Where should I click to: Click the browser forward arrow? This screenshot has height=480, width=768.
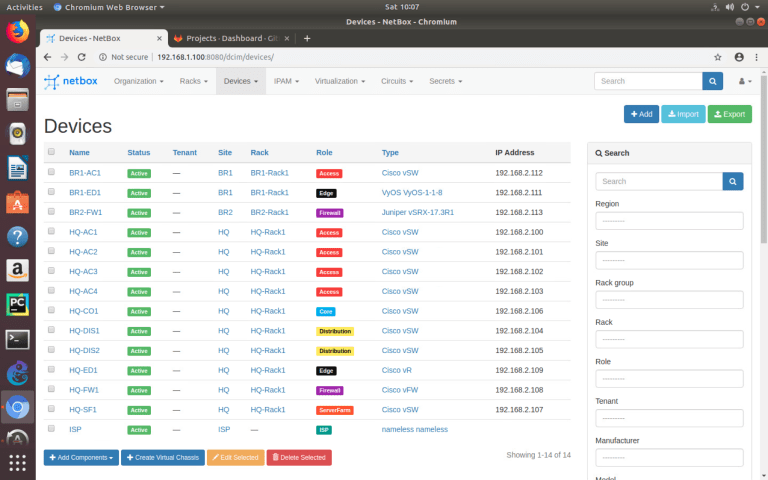pyautogui.click(x=65, y=57)
